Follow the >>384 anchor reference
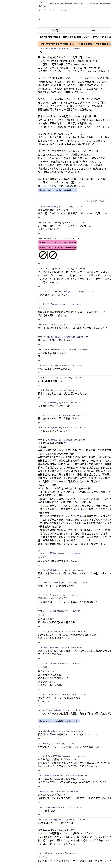111x868 pixels. (43, 667)
